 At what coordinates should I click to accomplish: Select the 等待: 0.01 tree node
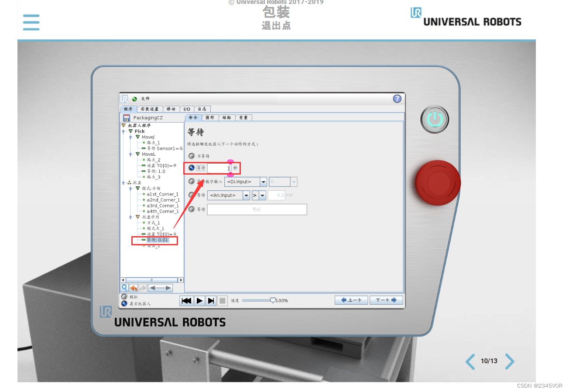(157, 240)
